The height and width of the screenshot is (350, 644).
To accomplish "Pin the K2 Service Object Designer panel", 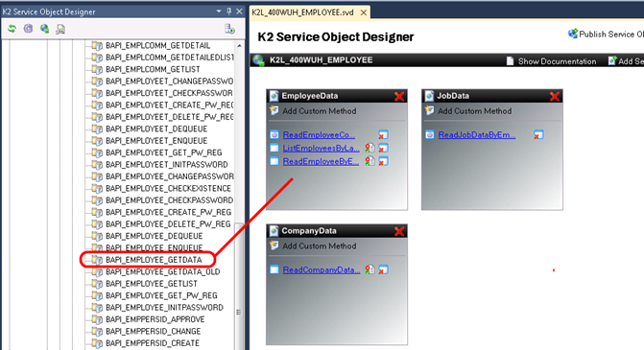I will pyautogui.click(x=229, y=12).
